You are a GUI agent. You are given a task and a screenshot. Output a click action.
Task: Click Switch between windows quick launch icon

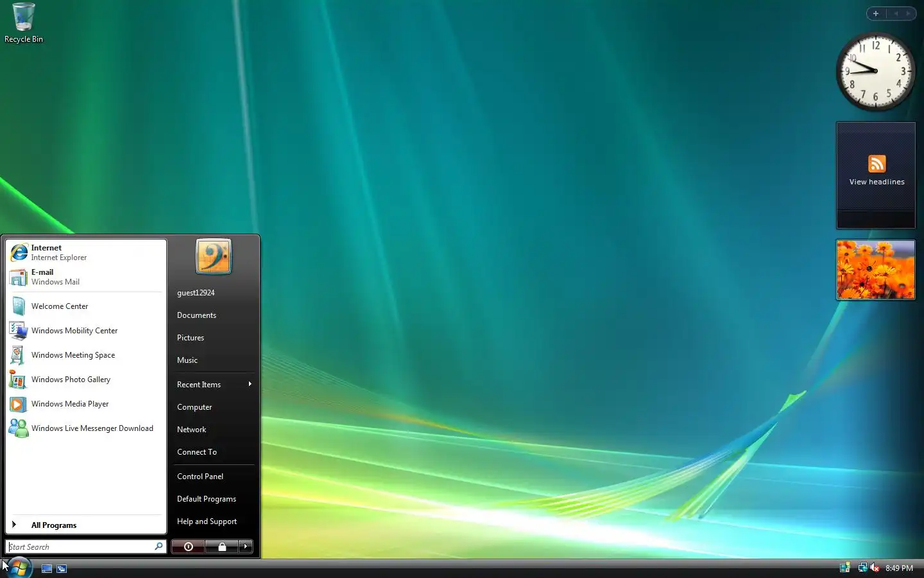[62, 568]
